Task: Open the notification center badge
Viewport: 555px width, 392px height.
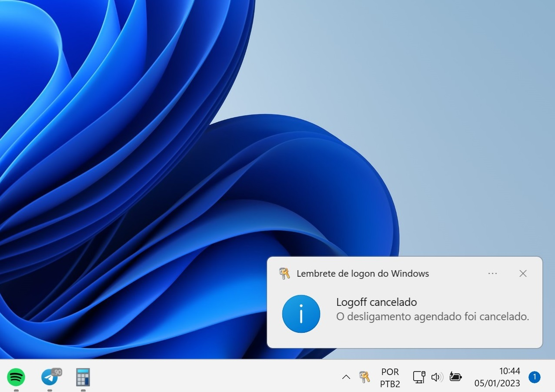Action: 534,377
